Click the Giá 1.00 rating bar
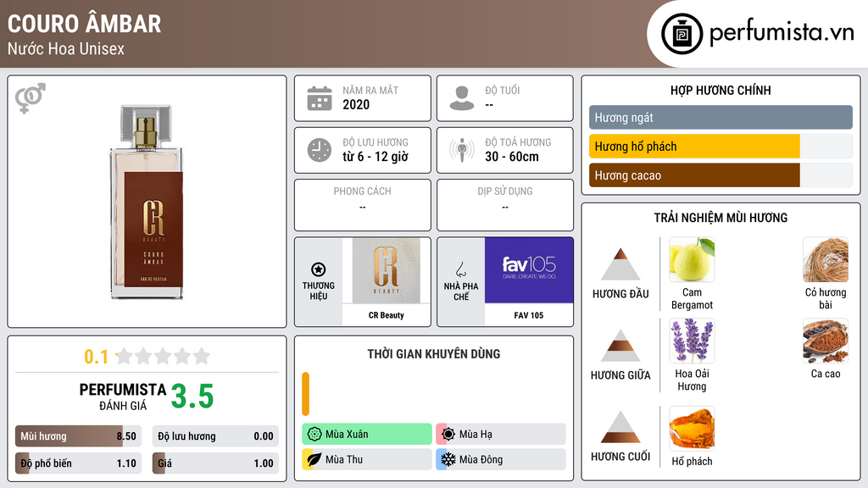868x488 pixels. coord(215,463)
